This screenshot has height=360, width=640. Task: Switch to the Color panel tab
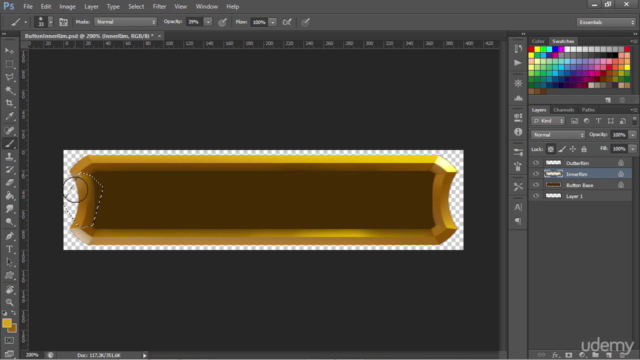point(538,41)
